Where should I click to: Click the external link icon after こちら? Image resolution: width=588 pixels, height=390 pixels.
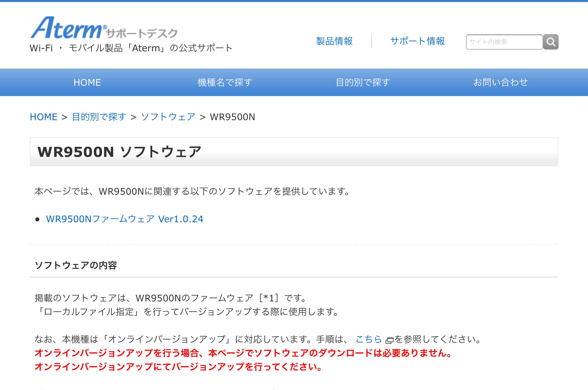(389, 340)
